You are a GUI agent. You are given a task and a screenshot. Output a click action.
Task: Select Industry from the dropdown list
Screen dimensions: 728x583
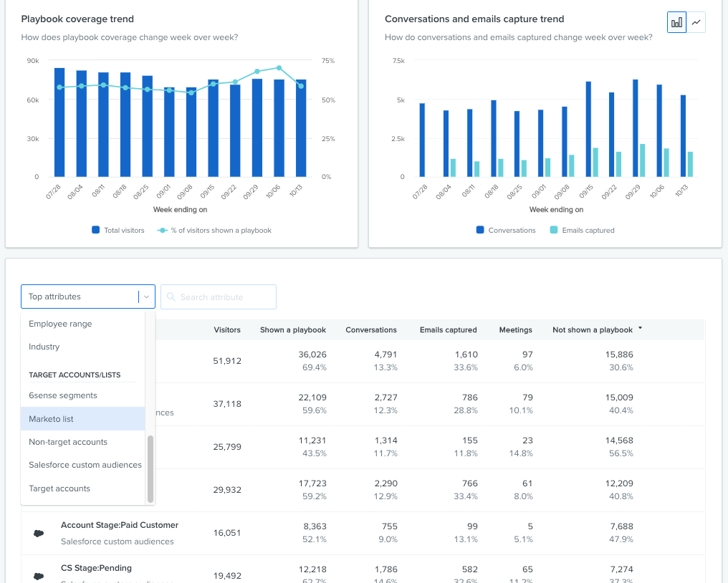pos(83,347)
